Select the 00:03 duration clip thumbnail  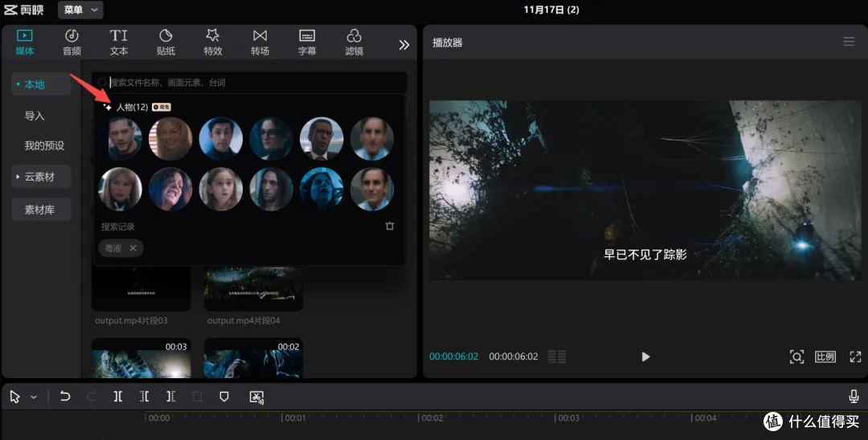tap(141, 358)
